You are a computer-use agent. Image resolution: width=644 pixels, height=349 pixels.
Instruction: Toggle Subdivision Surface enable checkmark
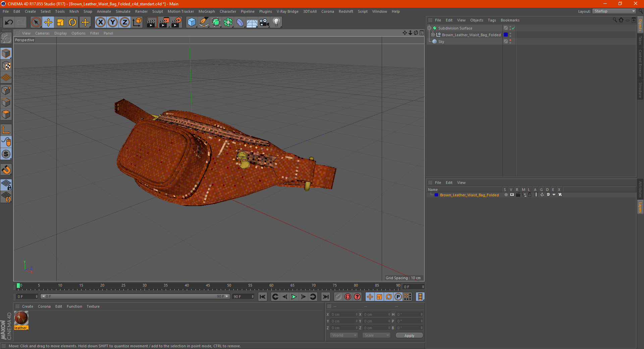click(x=513, y=28)
